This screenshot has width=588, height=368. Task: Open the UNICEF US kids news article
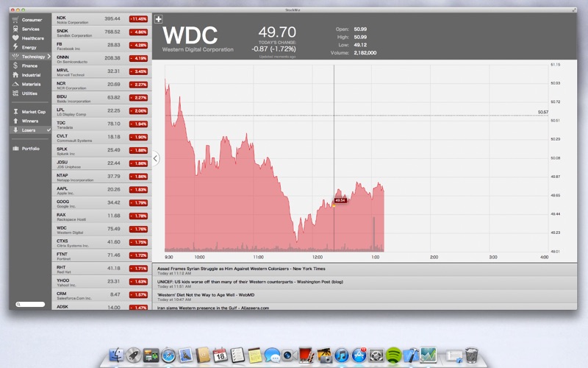pyautogui.click(x=365, y=283)
